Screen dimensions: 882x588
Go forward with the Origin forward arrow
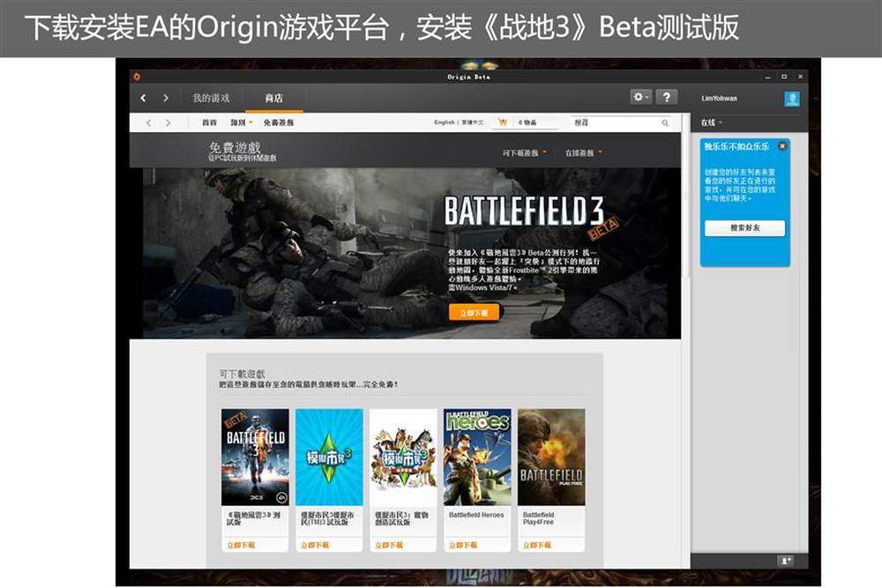pos(166,98)
